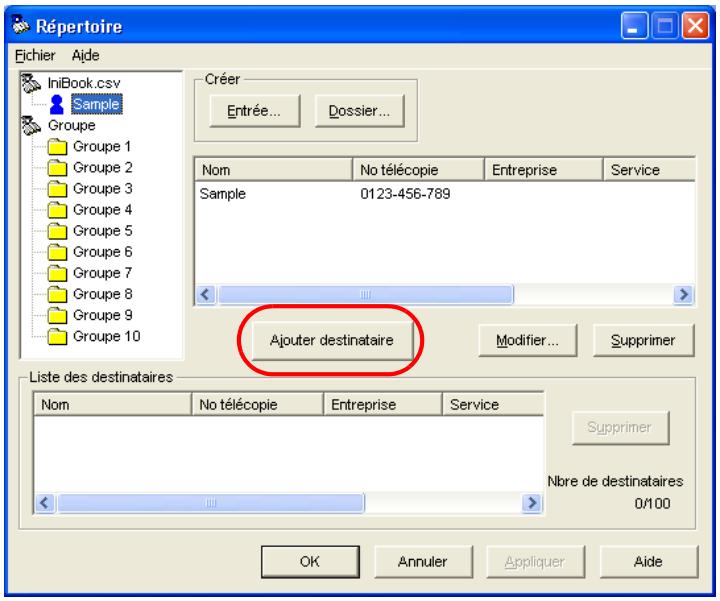Click the Dossier... button in Créer
Image resolution: width=720 pixels, height=601 pixels.
click(360, 111)
